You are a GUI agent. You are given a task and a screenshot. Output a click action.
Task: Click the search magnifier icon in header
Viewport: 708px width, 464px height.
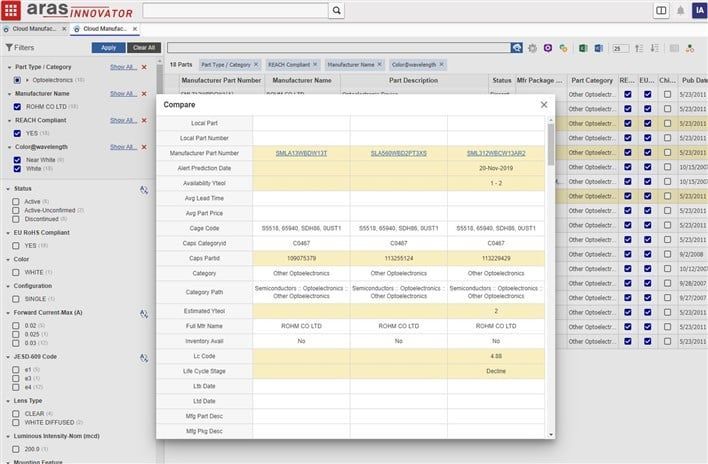[336, 10]
